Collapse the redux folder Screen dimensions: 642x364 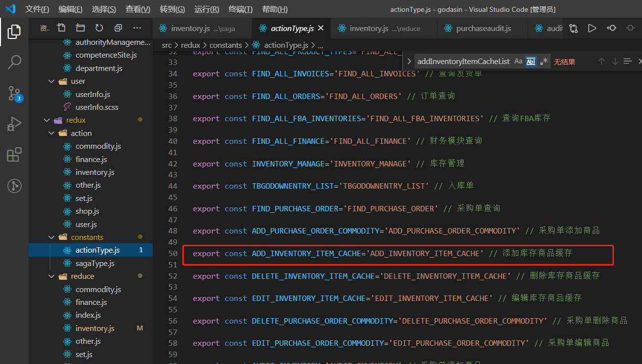[47, 120]
